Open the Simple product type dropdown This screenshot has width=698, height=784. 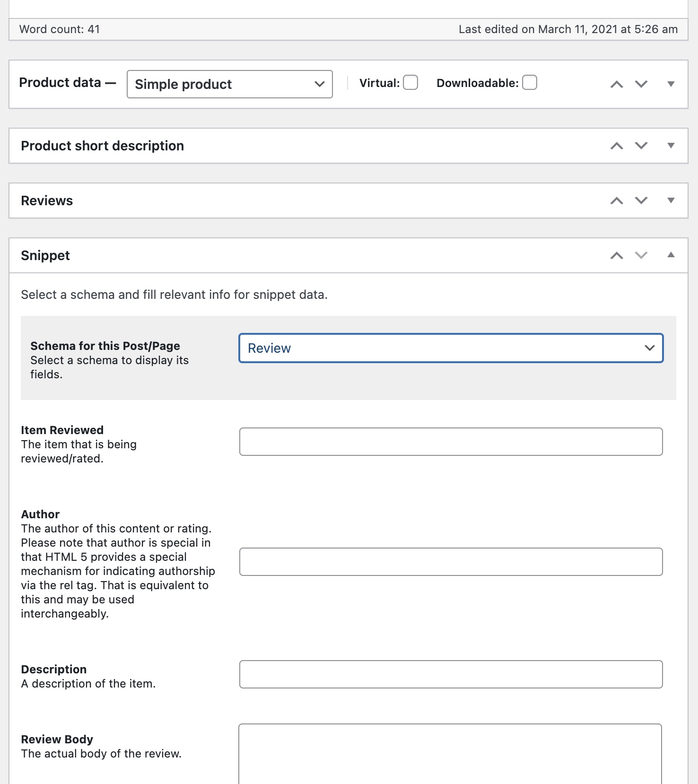point(230,84)
